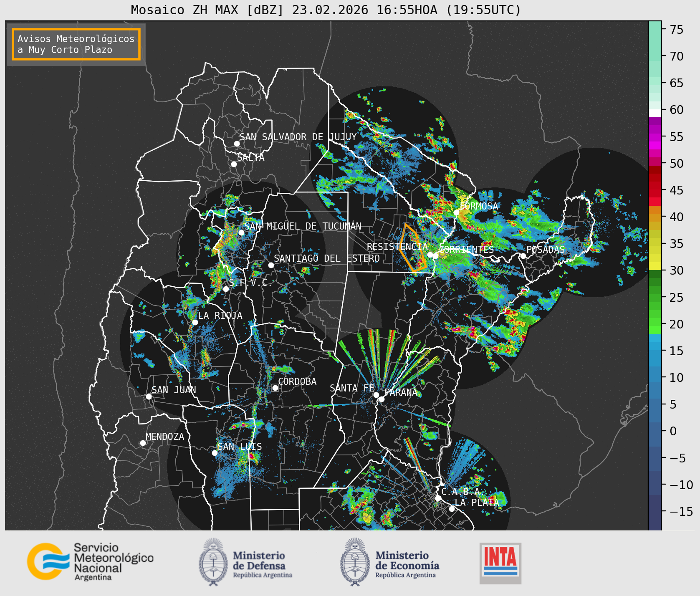Click the white 60 dBZ band on the color scale
700x596 pixels.
tap(655, 113)
